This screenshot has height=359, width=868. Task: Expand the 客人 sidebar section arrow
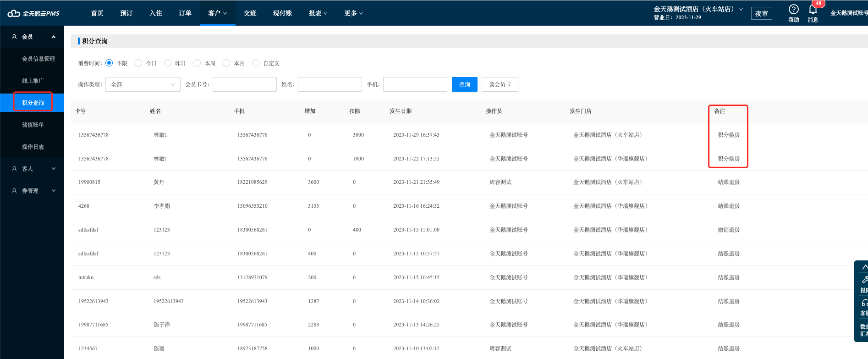pos(54,169)
